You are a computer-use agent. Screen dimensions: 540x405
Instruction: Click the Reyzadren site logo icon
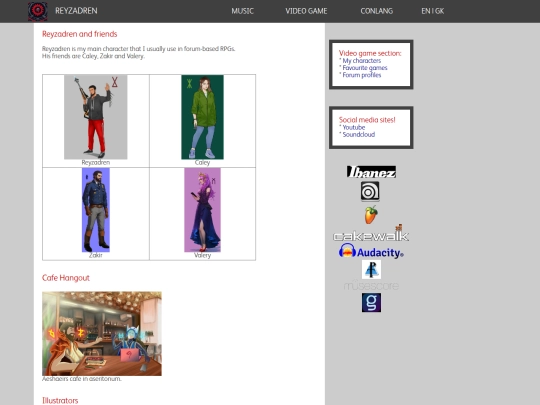[38, 11]
